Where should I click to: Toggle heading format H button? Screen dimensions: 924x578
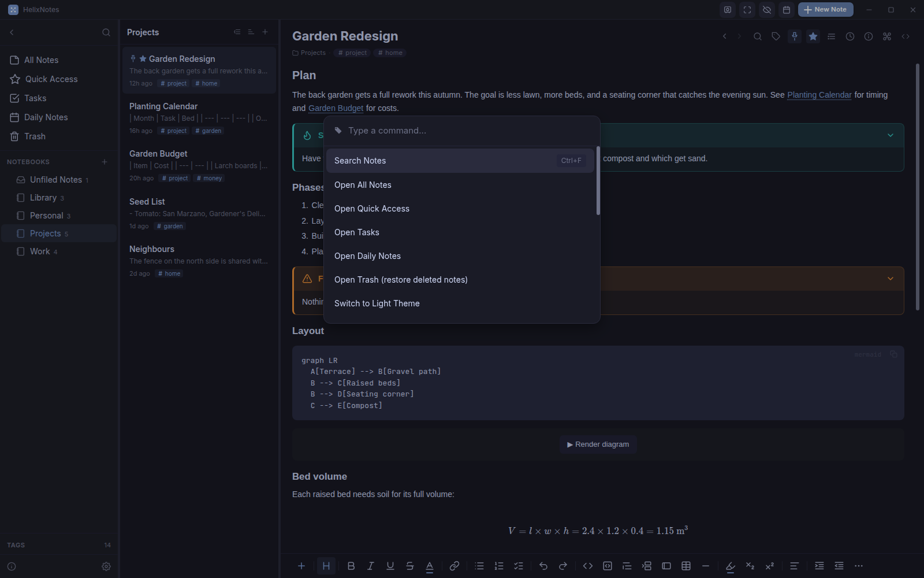(326, 566)
